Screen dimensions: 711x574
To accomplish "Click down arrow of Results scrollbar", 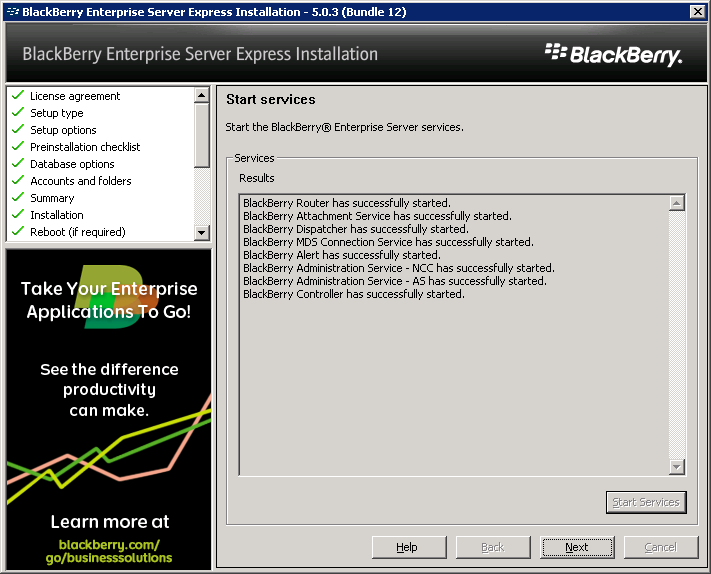I will point(677,467).
